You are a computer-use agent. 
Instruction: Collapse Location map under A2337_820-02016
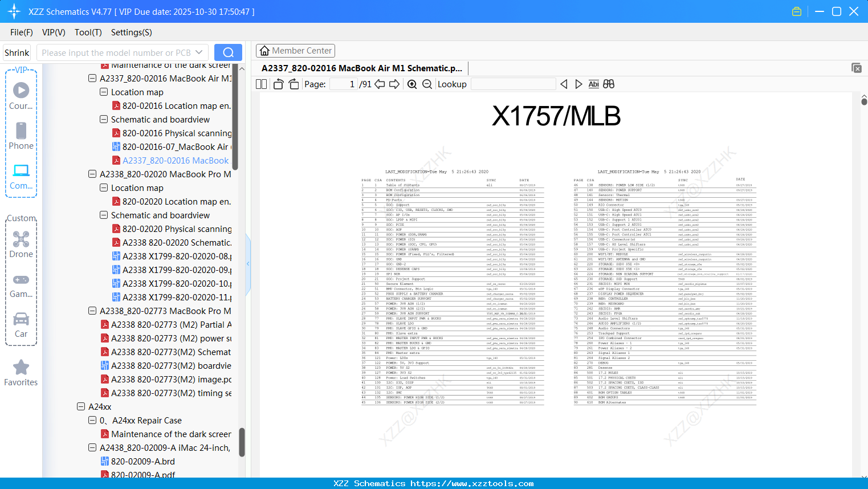pos(104,92)
